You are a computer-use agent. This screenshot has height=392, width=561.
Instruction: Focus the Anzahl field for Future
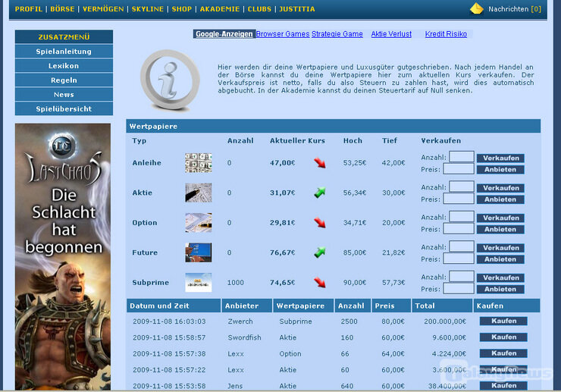462,246
